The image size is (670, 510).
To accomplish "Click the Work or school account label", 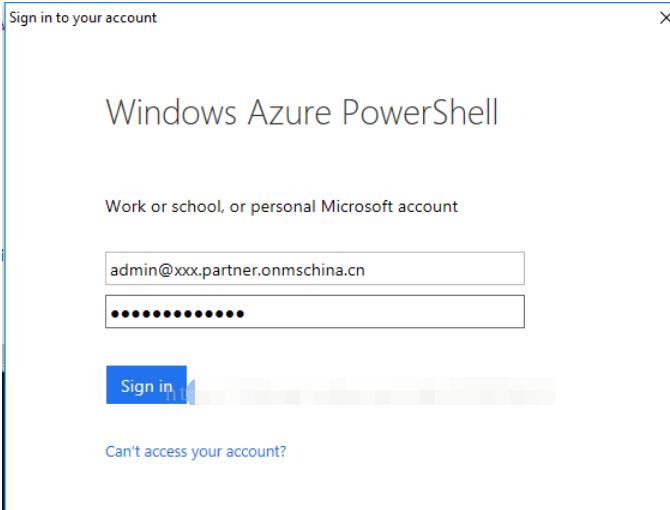I will tap(282, 207).
